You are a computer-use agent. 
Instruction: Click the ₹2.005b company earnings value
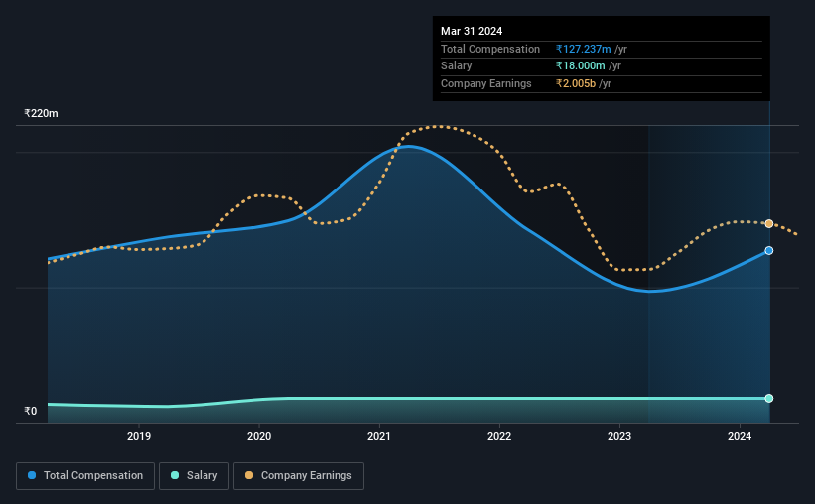click(576, 83)
